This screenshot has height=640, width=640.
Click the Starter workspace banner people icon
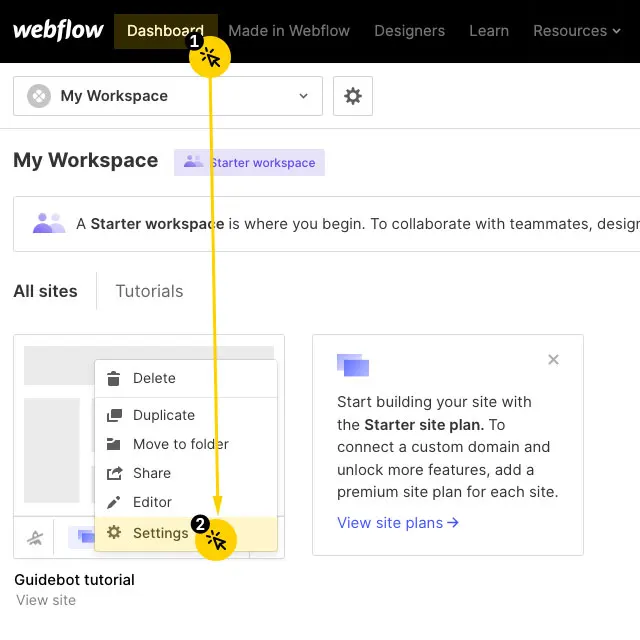pyautogui.click(x=49, y=223)
